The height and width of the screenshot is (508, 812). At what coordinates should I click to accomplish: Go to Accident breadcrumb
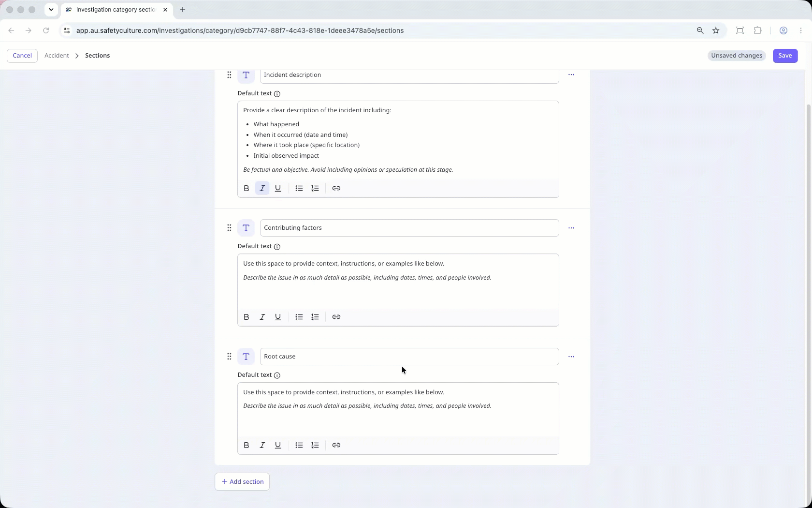point(57,56)
